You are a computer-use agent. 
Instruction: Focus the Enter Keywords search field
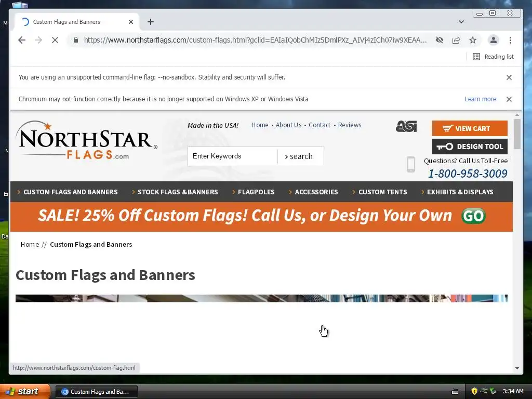pos(233,156)
